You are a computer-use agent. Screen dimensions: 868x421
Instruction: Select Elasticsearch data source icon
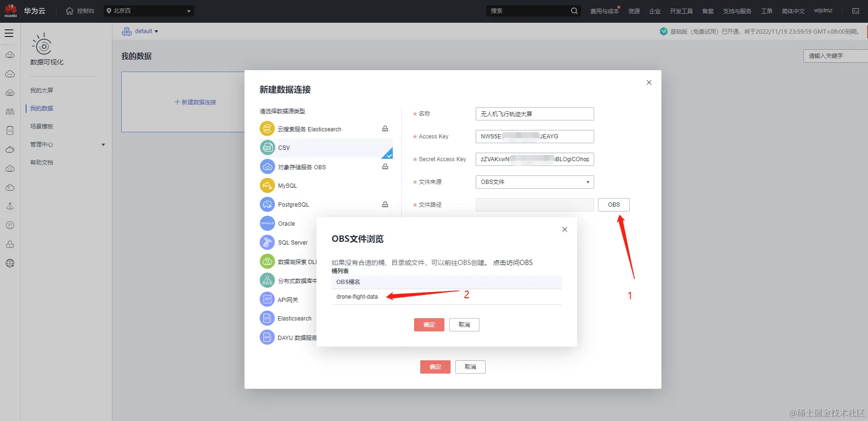pyautogui.click(x=267, y=318)
